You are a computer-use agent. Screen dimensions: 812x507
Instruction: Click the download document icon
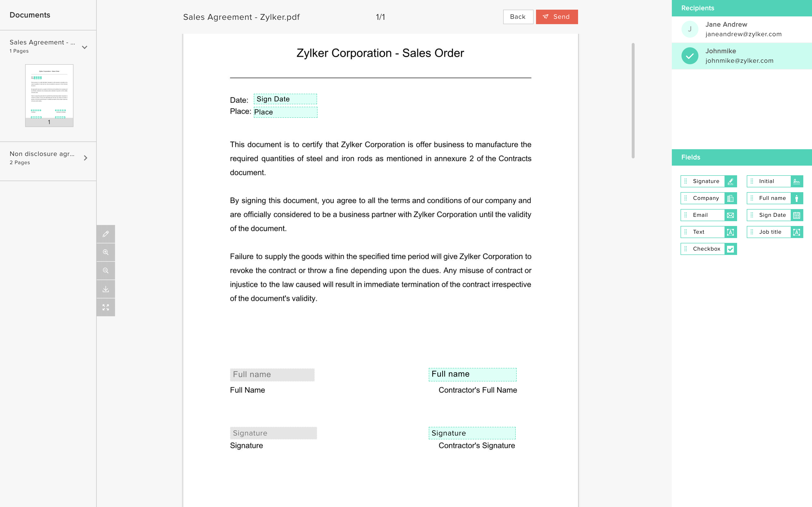(x=106, y=289)
